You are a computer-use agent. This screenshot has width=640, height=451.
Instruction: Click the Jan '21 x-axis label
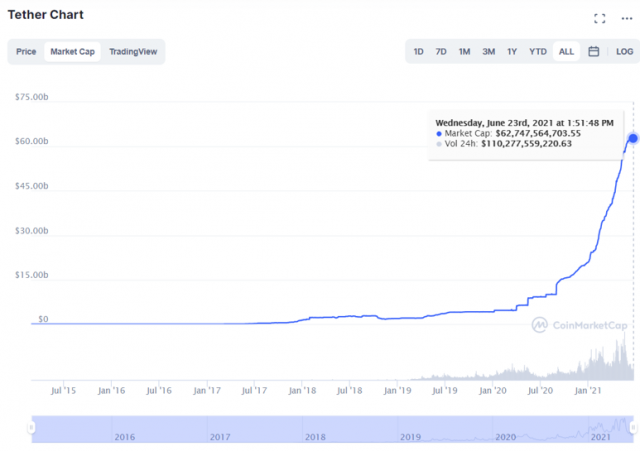pos(588,391)
